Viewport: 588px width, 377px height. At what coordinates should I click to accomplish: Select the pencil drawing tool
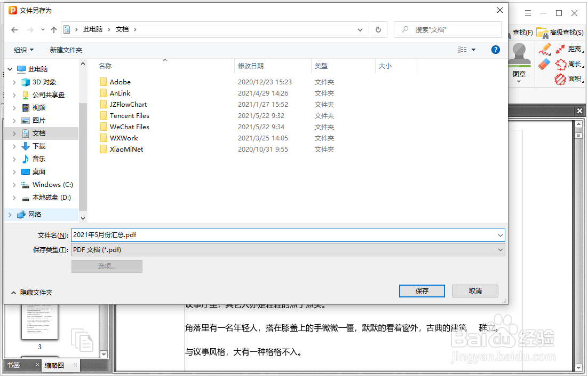(544, 49)
